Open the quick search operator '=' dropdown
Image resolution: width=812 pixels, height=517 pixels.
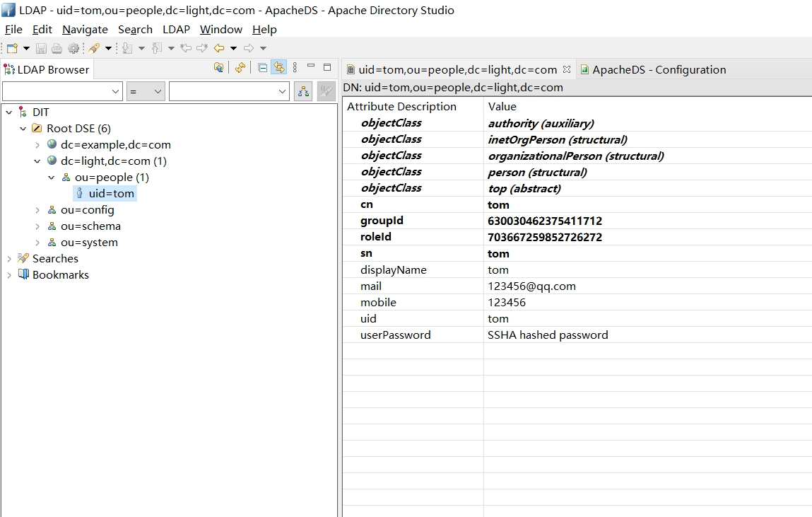pos(146,91)
